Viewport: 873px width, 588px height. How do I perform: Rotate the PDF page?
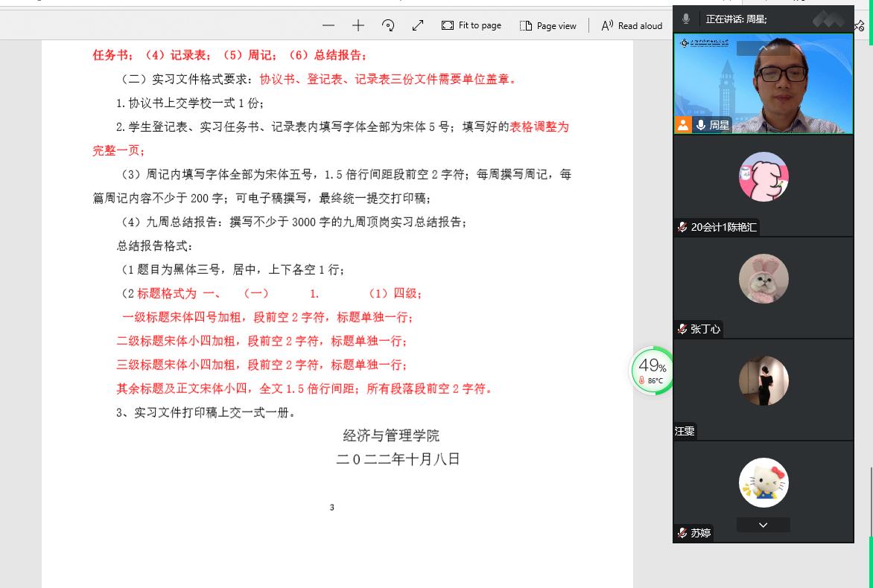388,25
